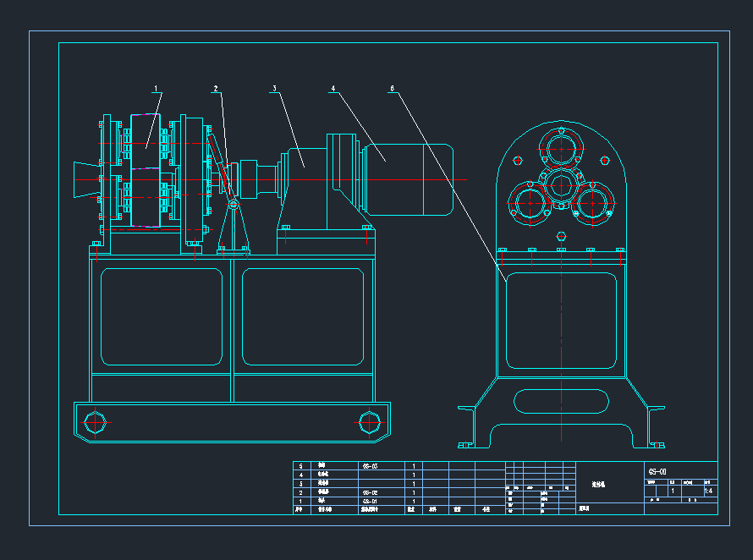Click the left frame window panel in the side view
The height and width of the screenshot is (560, 753).
coord(162,316)
